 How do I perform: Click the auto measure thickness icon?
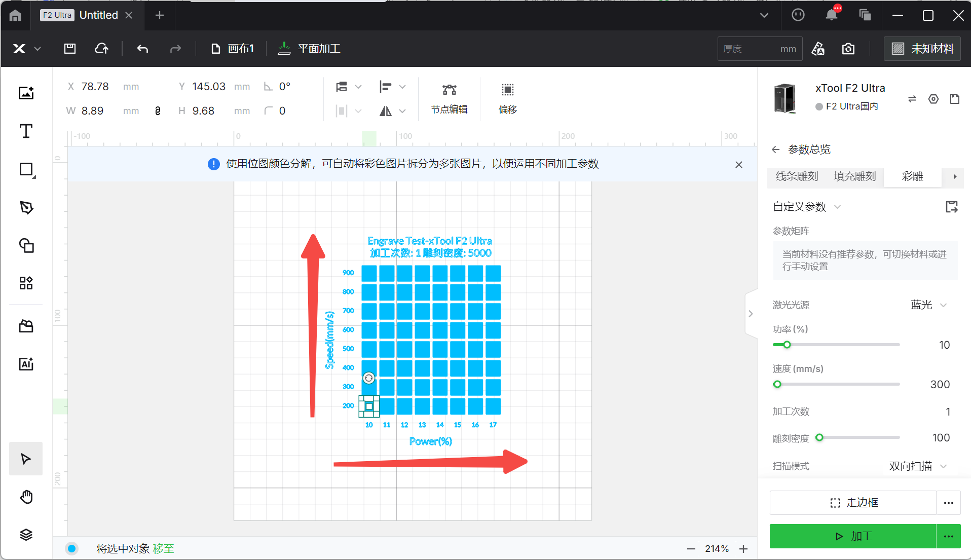[x=818, y=49]
